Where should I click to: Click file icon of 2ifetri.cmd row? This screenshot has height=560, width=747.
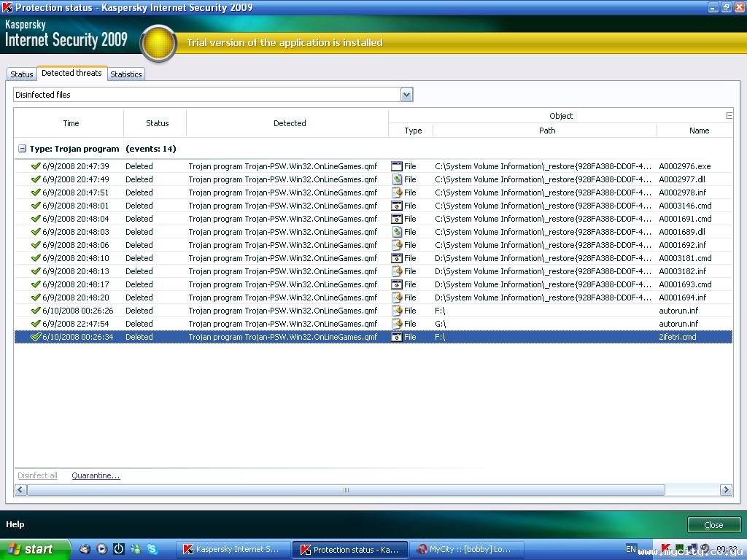click(397, 337)
